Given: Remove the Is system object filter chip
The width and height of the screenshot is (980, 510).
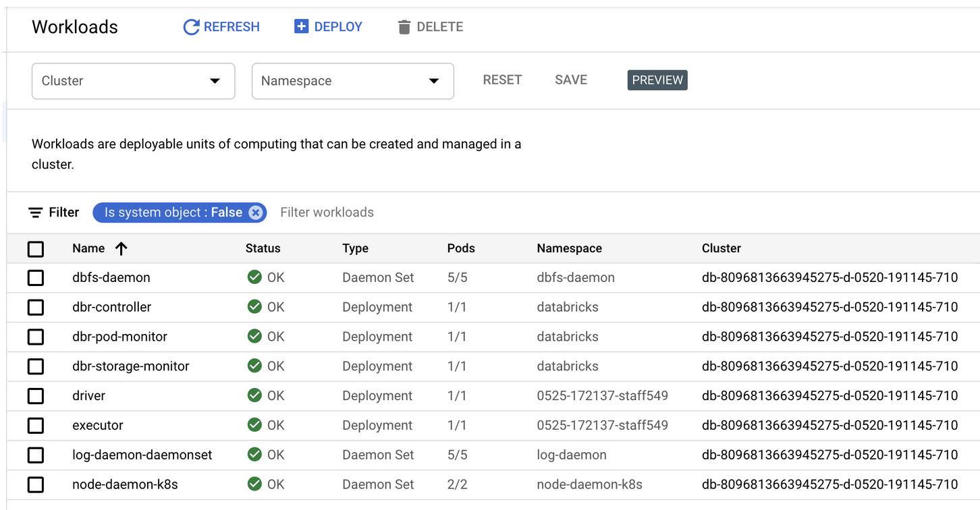Looking at the screenshot, I should click(254, 213).
